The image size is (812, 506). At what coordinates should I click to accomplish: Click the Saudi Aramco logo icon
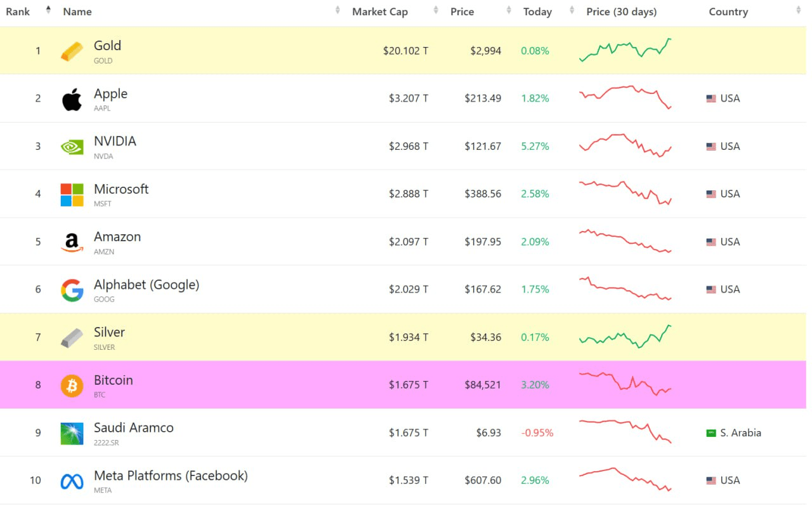click(x=72, y=434)
